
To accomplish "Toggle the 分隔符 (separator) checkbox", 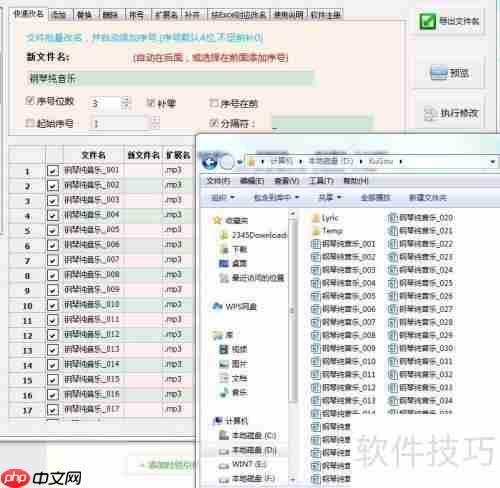I will [214, 123].
